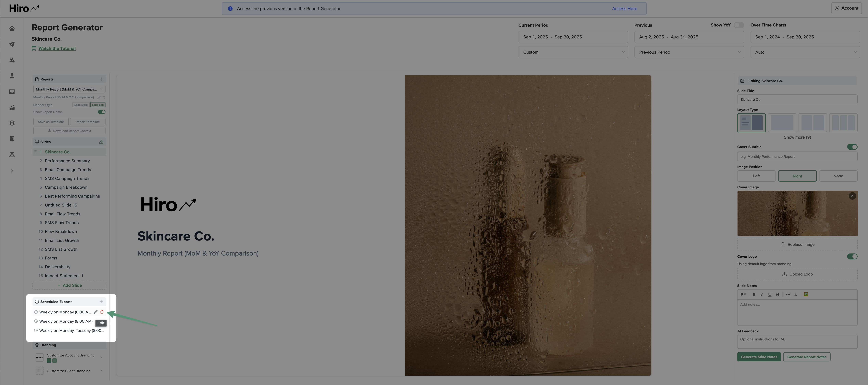Toggle the Show YoY switch
The height and width of the screenshot is (385, 868).
point(739,25)
